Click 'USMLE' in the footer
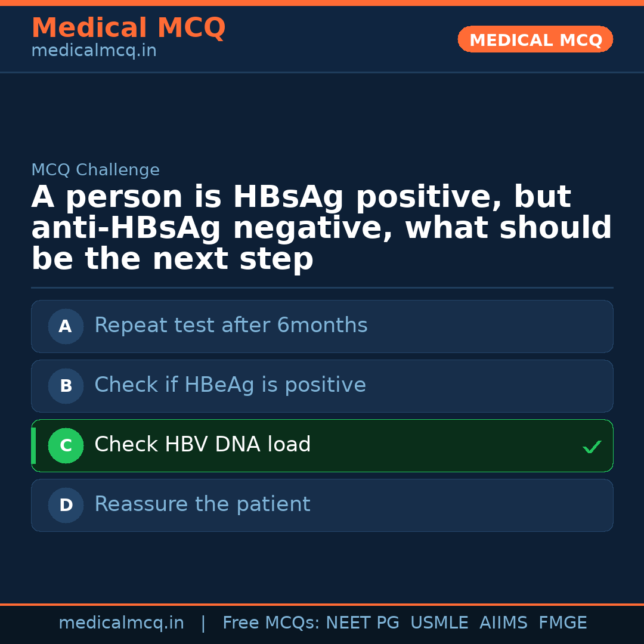The width and height of the screenshot is (644, 644). (439, 623)
